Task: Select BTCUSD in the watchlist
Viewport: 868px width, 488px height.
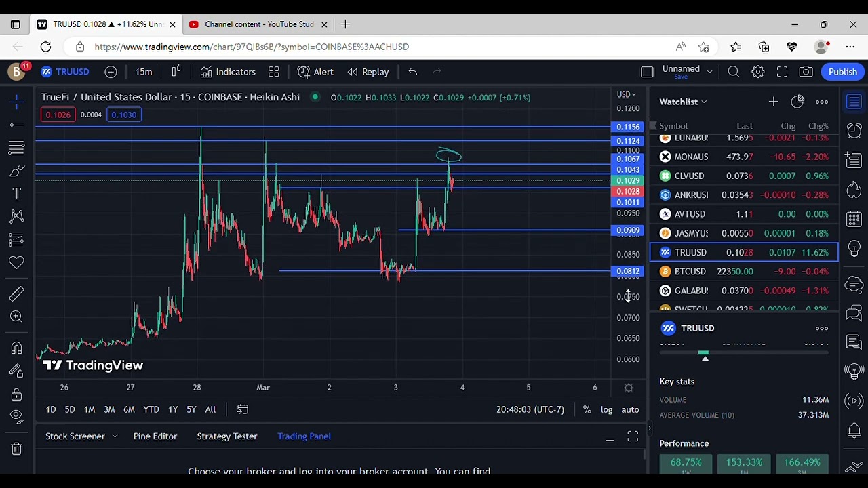Action: (744, 271)
